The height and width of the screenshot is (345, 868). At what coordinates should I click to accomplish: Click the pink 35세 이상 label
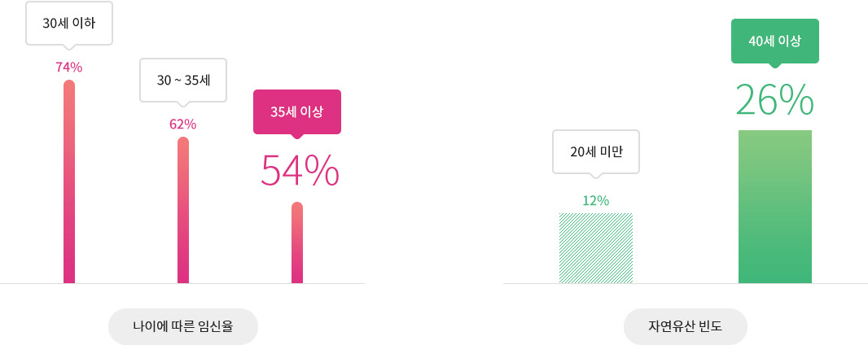297,111
